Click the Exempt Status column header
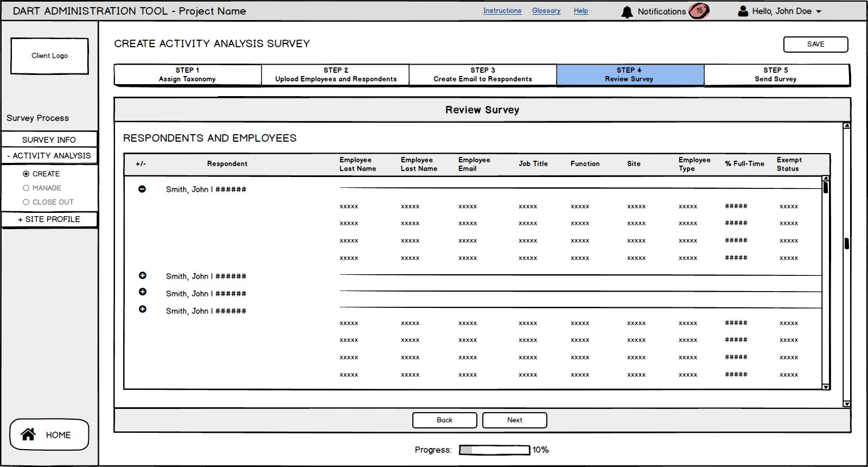Image resolution: width=868 pixels, height=467 pixels. (789, 164)
